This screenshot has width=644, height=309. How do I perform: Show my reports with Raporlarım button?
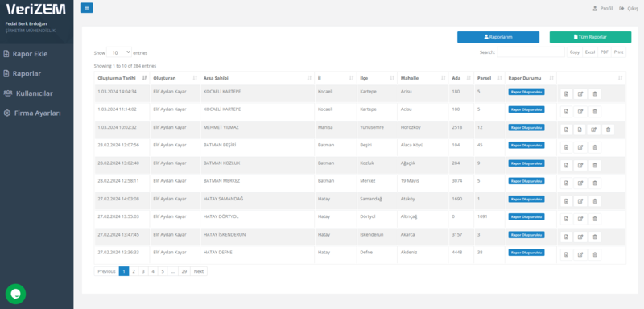point(498,37)
